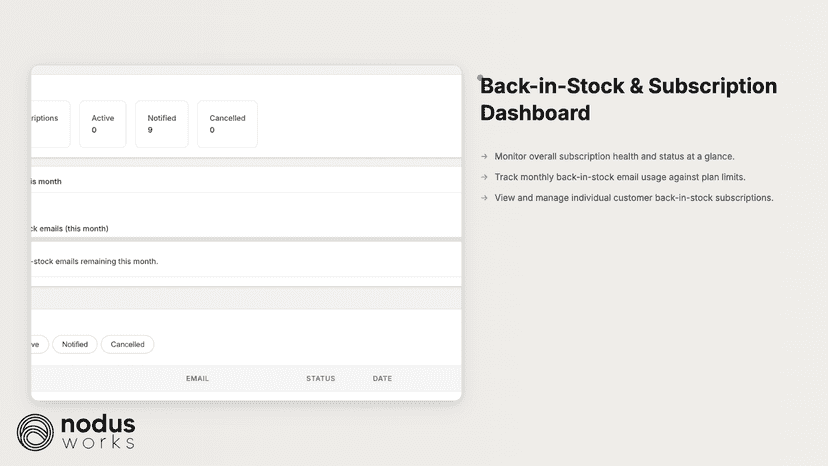The height and width of the screenshot is (466, 828).
Task: Click the 'Back-in-Stock & Subscription Dashboard' heading
Action: [628, 99]
